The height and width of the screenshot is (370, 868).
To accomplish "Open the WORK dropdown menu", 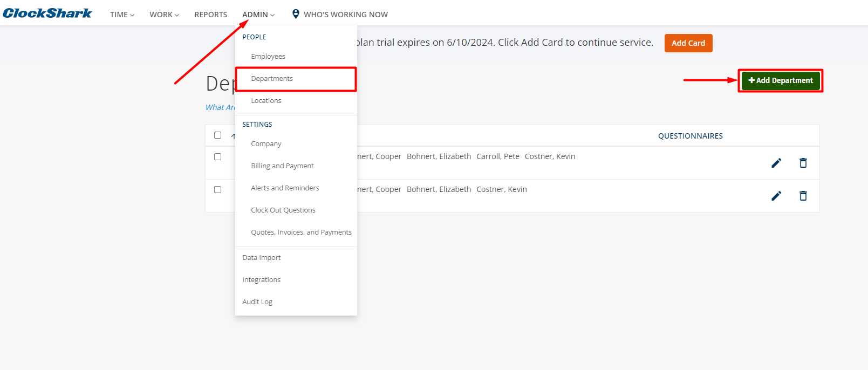I will coord(164,15).
